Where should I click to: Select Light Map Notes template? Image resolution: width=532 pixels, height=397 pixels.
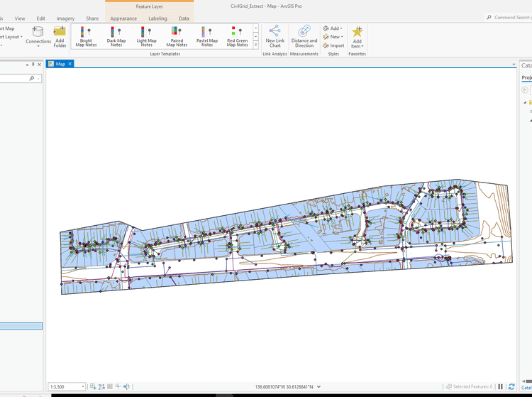(147, 36)
